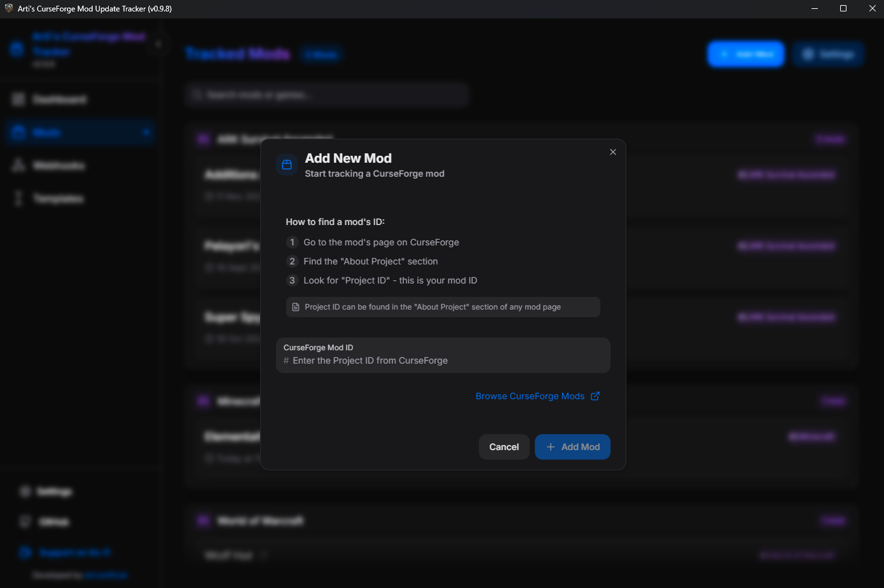Image resolution: width=884 pixels, height=588 pixels.
Task: Open the Browse CurseForge Mods link
Action: coord(537,396)
